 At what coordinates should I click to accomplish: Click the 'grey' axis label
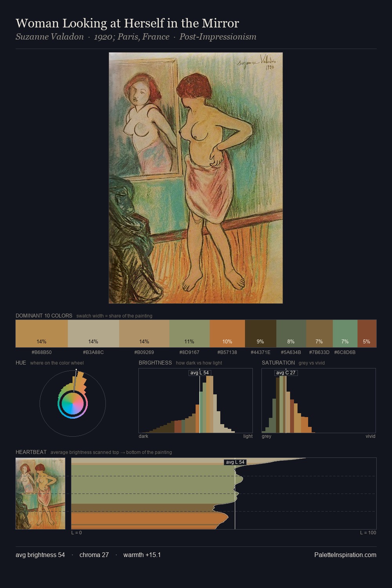(x=267, y=436)
